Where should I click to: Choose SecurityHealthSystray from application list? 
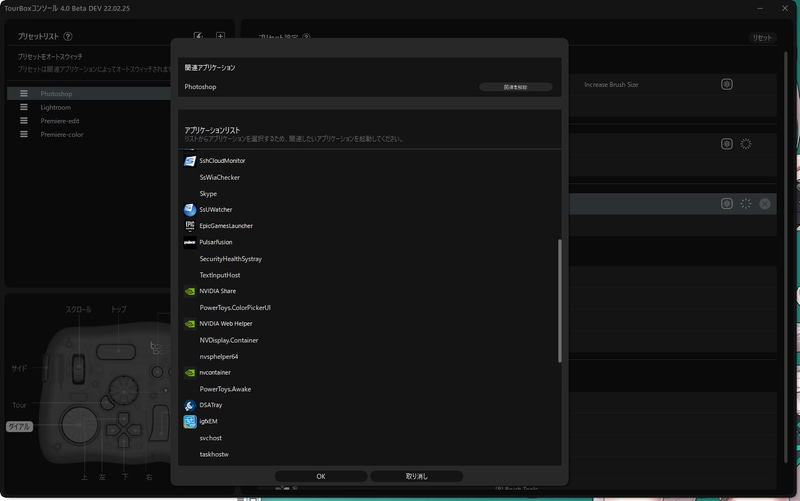231,259
